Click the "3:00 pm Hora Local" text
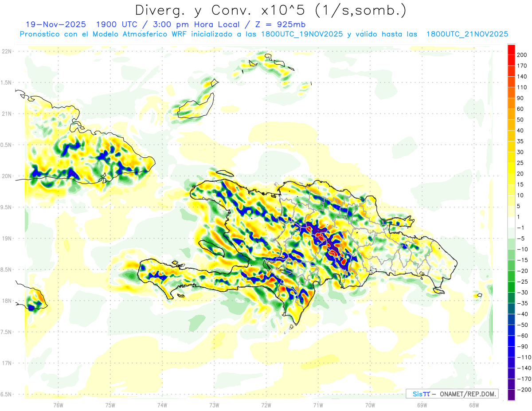Screen dimensions: 532x411 (195, 24)
